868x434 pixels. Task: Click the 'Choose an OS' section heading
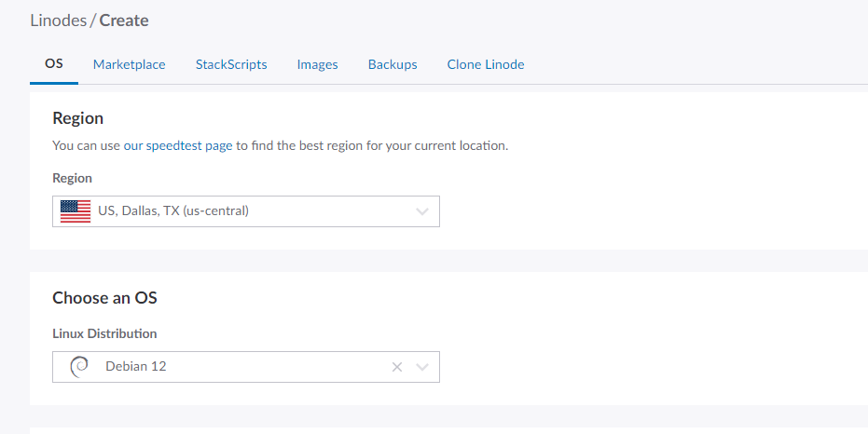[104, 298]
